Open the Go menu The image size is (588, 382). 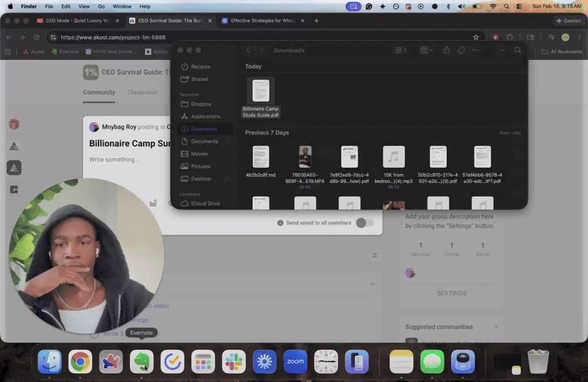pos(101,6)
